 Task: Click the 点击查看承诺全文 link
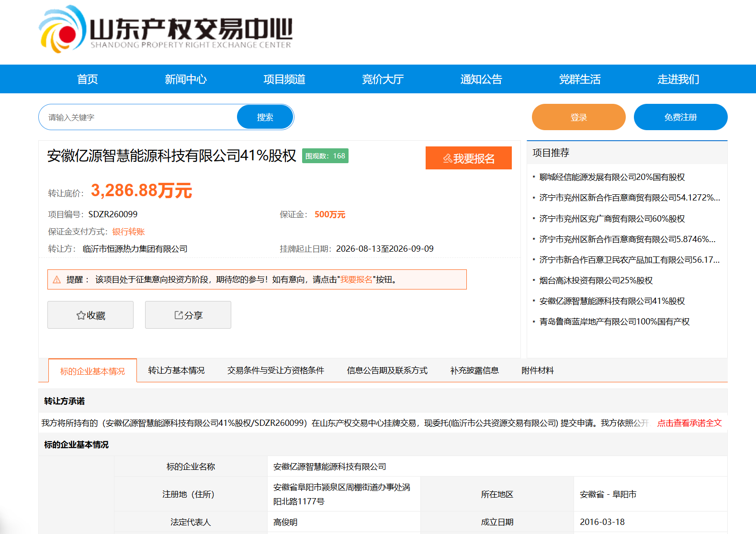coord(689,423)
